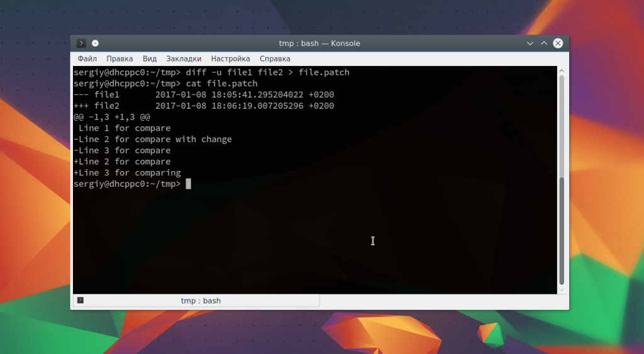
Task: Open the Настройка menu
Action: 230,58
